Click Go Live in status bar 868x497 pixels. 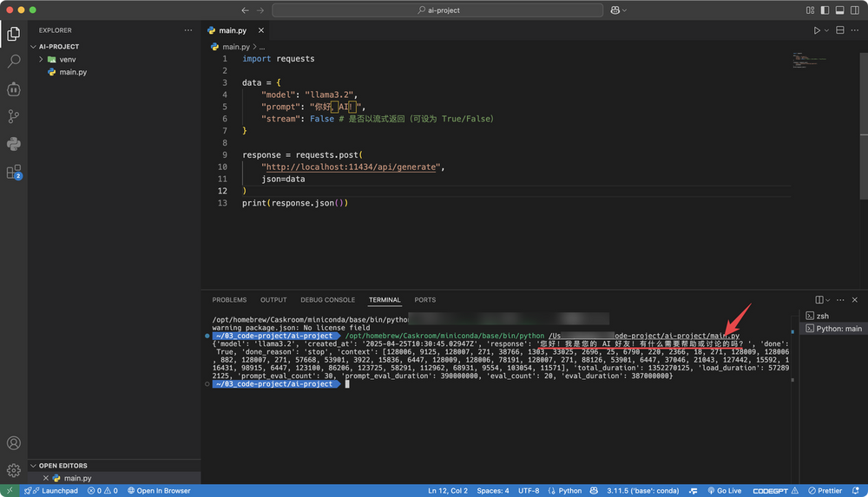click(x=723, y=491)
